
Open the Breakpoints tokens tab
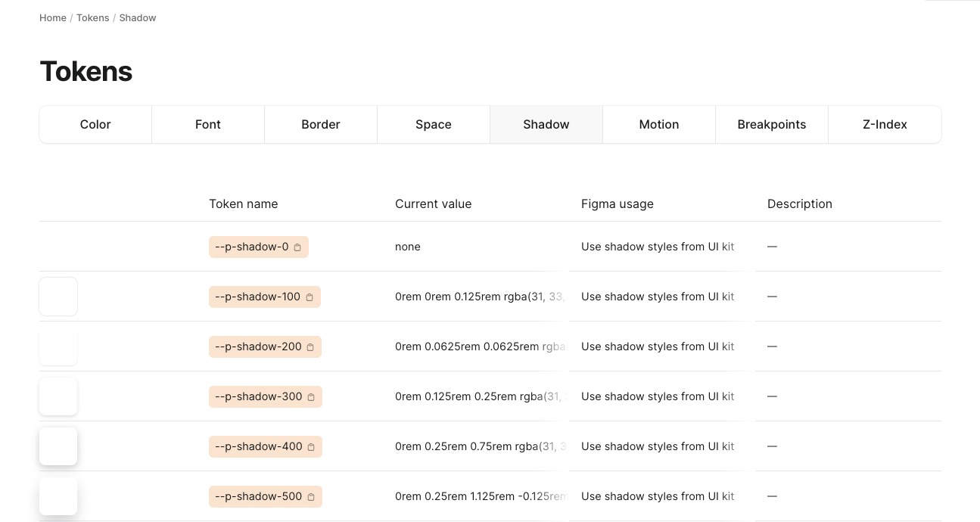point(771,124)
